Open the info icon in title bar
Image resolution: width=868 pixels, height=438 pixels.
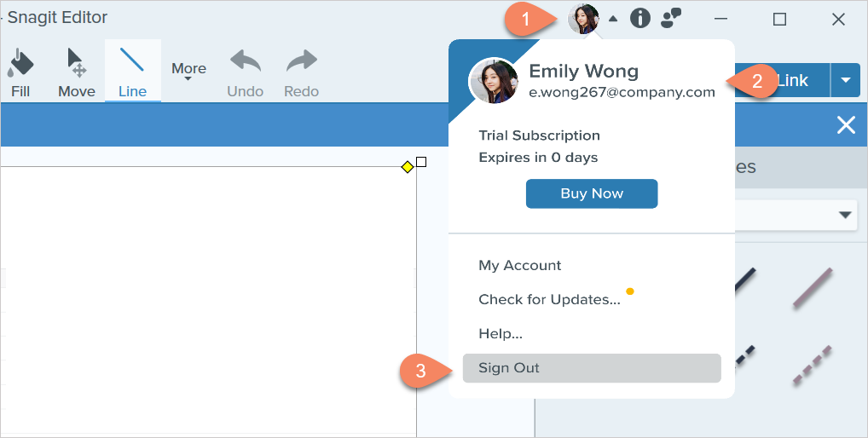pos(640,19)
